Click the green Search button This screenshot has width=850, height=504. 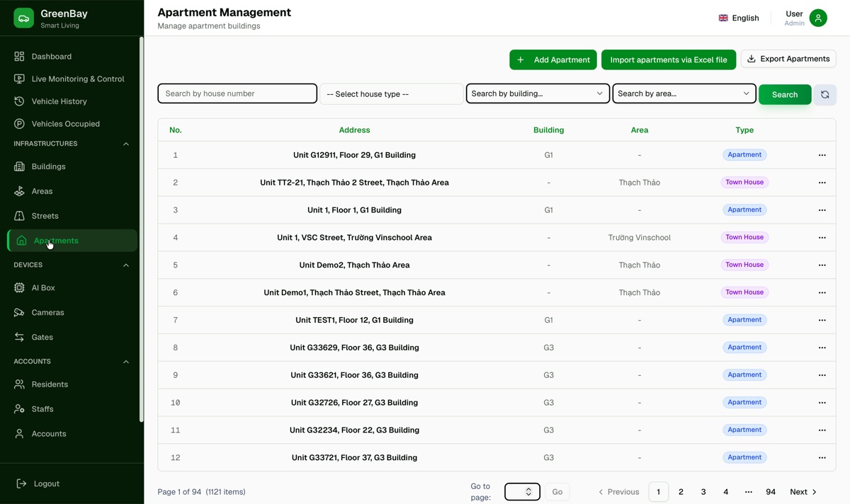785,94
